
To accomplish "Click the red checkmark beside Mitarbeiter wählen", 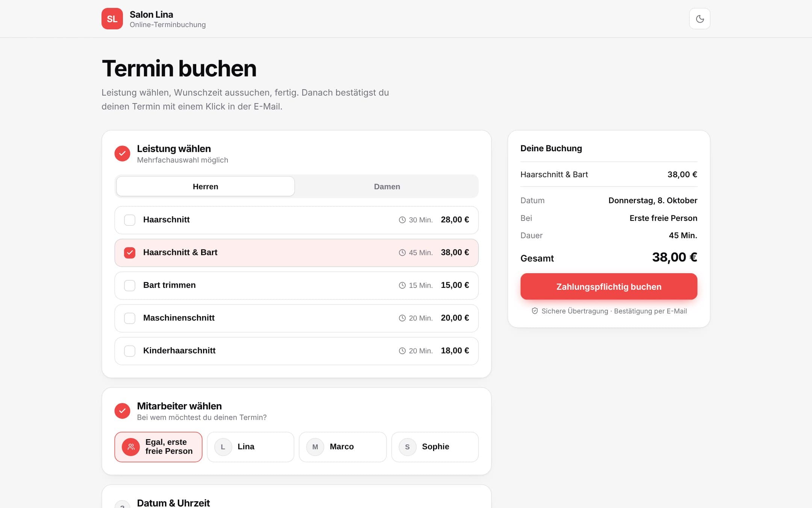I will pyautogui.click(x=122, y=411).
